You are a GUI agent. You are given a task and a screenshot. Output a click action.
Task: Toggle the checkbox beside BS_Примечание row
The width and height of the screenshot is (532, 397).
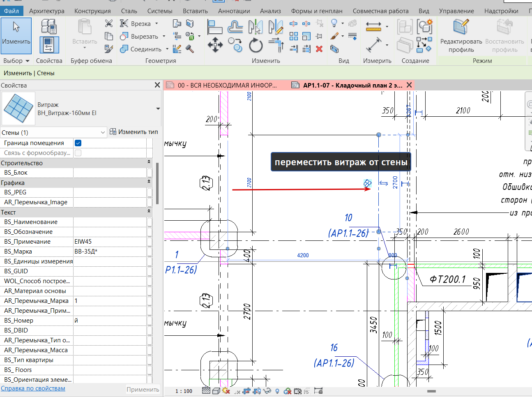pyautogui.click(x=150, y=242)
